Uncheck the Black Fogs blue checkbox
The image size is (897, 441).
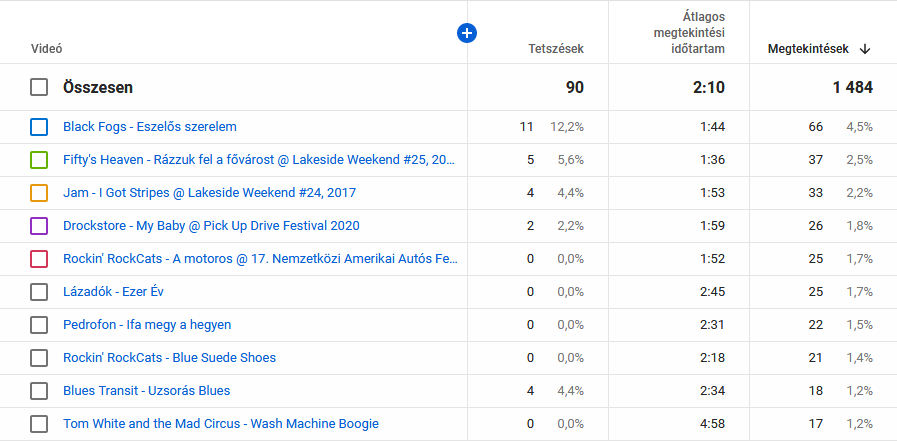pos(39,127)
